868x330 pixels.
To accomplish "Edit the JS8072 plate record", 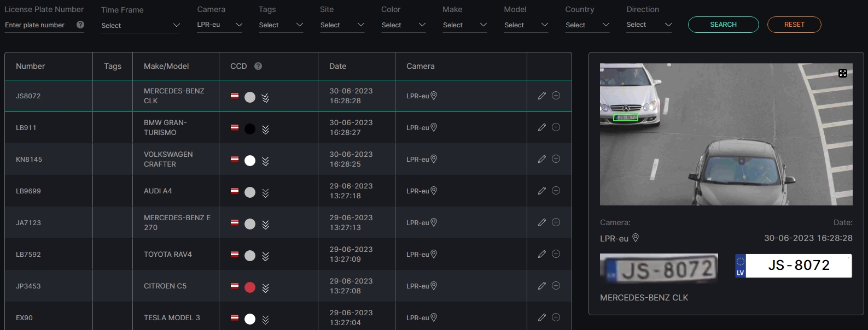I will click(x=542, y=96).
